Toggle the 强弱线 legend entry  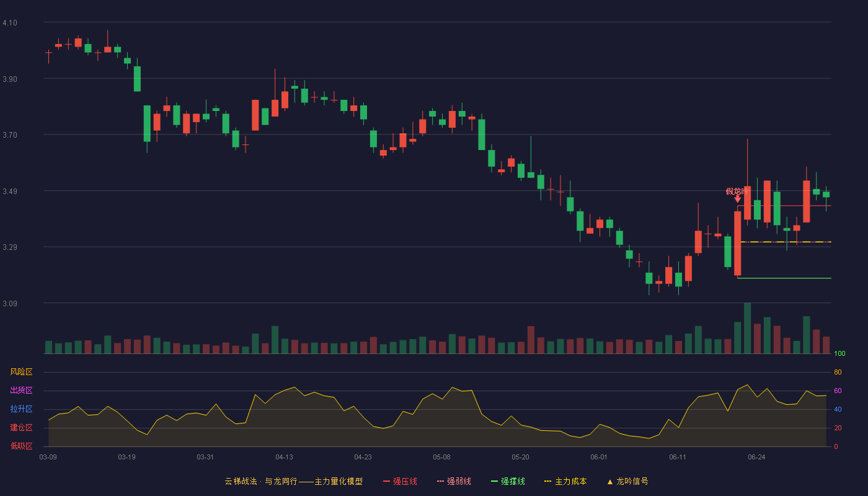454,481
